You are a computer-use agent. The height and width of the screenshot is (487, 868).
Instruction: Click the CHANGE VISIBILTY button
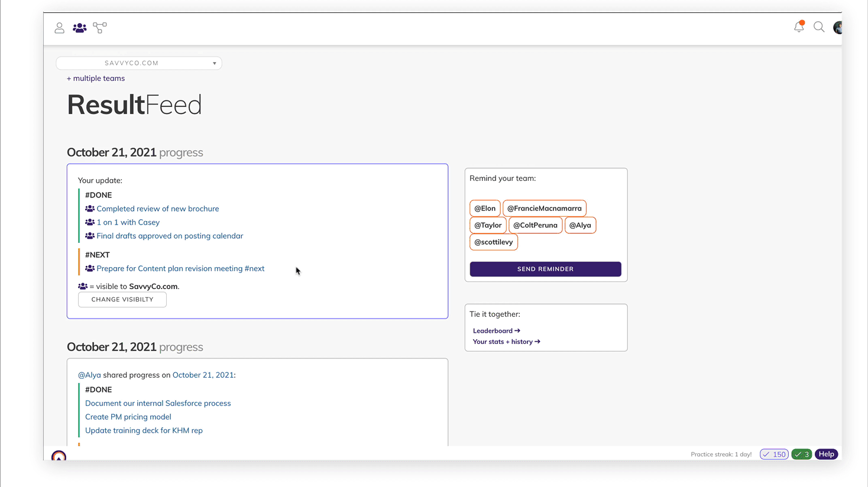click(x=122, y=300)
